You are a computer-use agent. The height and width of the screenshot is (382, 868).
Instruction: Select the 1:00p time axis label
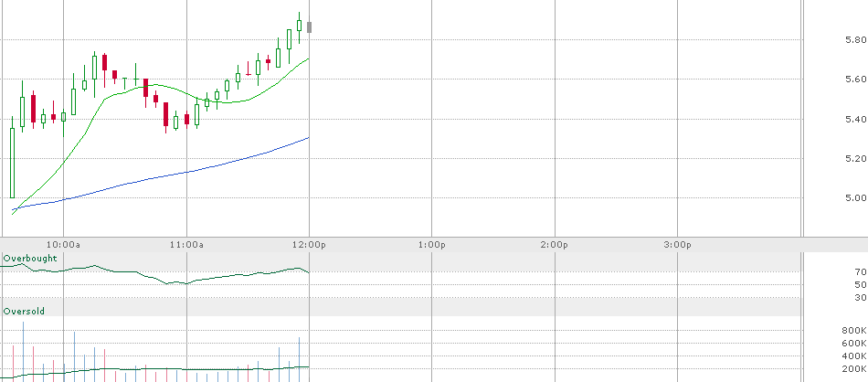432,245
